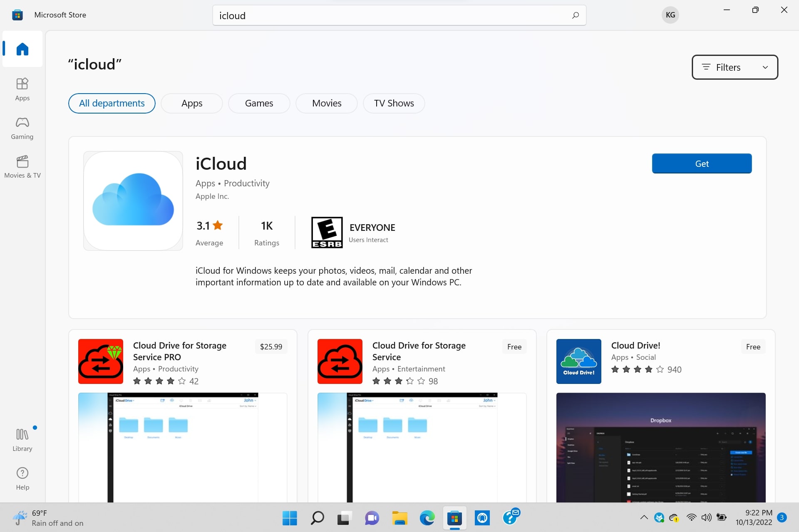Open clock showing 9:22 PM 10/13/2022
The image size is (799, 532).
click(x=754, y=517)
